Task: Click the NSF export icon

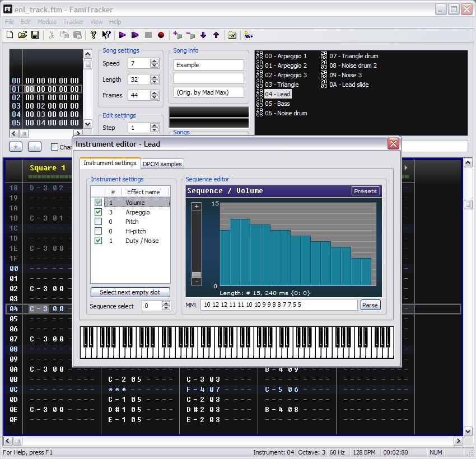Action: [x=249, y=35]
